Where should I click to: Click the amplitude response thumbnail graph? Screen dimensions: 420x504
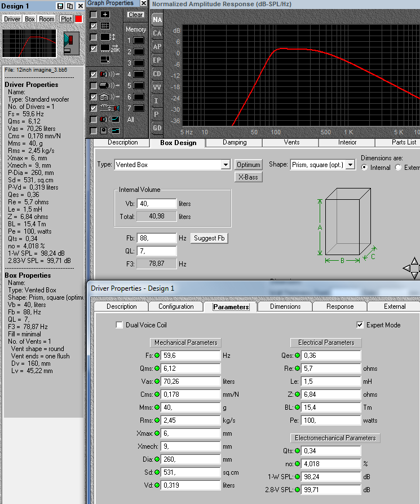tap(29, 42)
